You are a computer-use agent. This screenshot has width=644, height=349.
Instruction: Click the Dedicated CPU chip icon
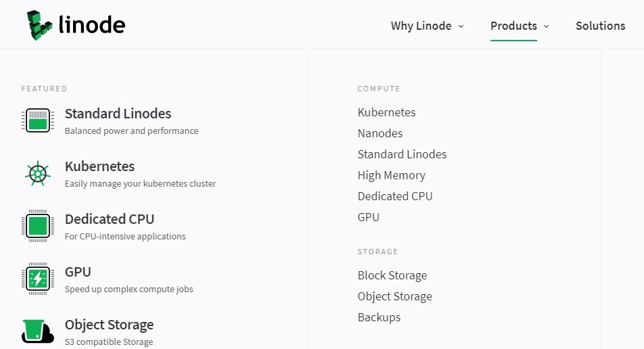[38, 226]
